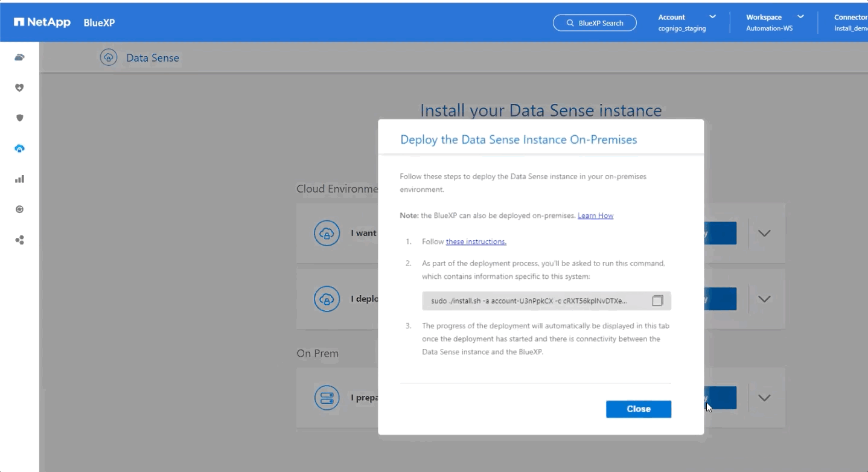The width and height of the screenshot is (868, 472).
Task: Click the heart health icon in sidebar
Action: click(19, 88)
